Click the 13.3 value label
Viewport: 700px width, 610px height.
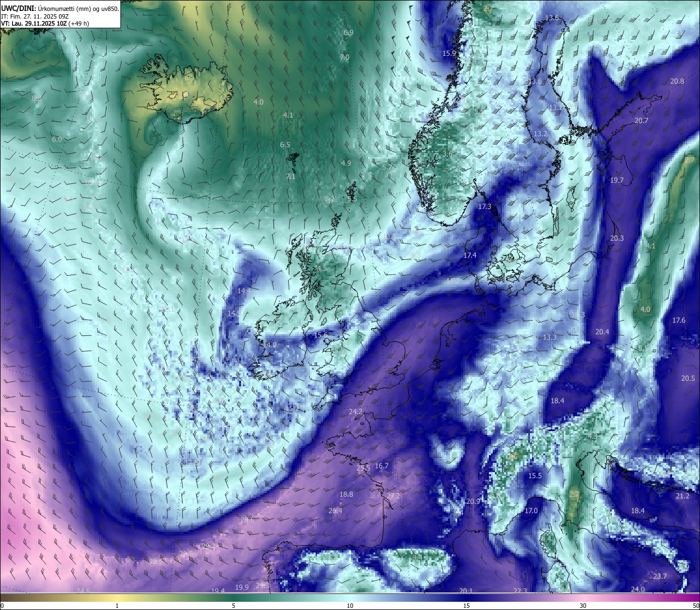pos(550,337)
